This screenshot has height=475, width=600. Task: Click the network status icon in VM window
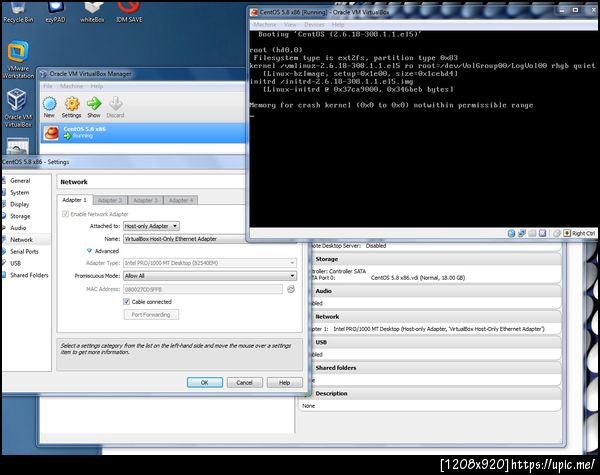tap(522, 233)
